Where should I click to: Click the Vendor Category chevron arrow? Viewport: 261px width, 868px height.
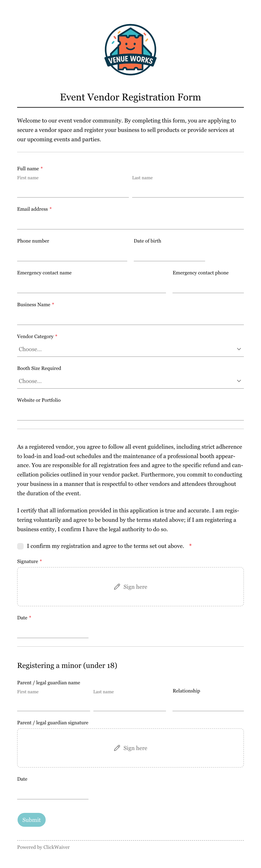click(239, 349)
